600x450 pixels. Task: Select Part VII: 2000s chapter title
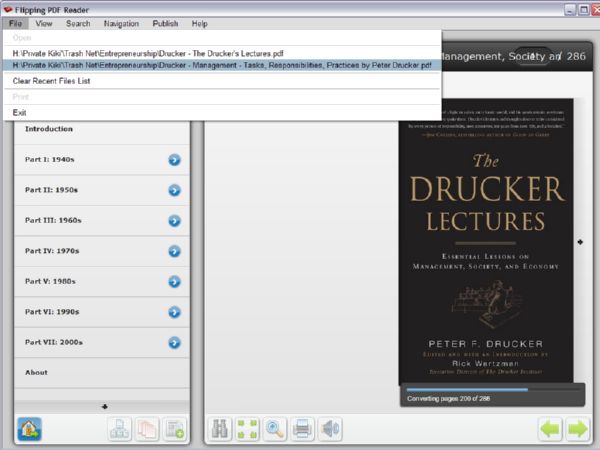(54, 342)
